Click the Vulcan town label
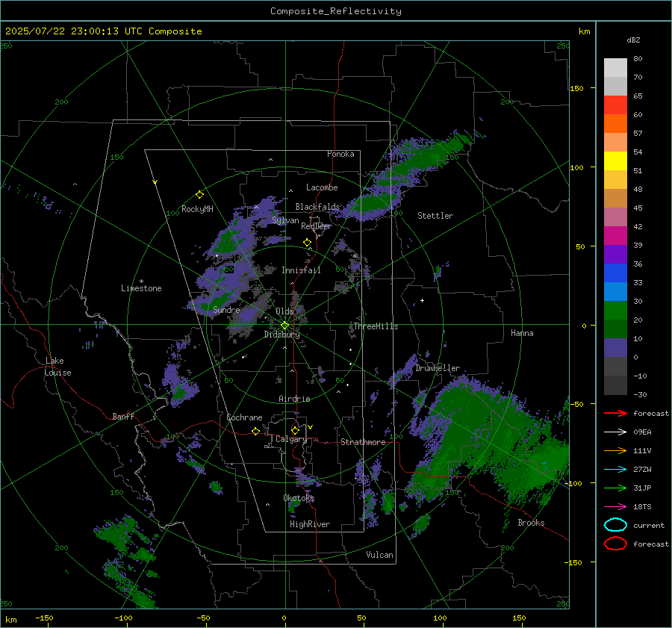 [x=380, y=555]
